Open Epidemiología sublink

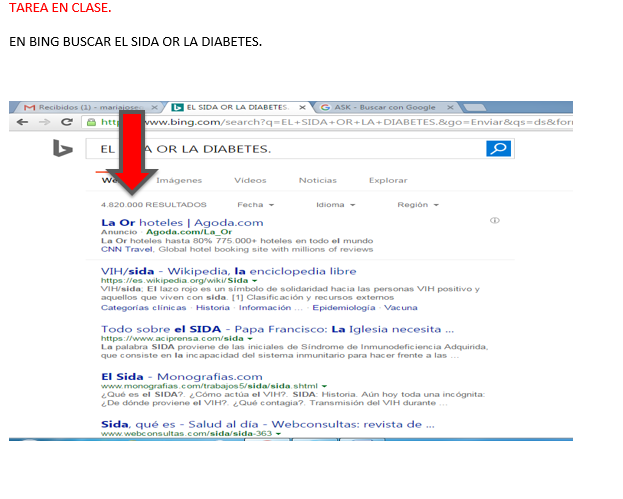tap(344, 308)
